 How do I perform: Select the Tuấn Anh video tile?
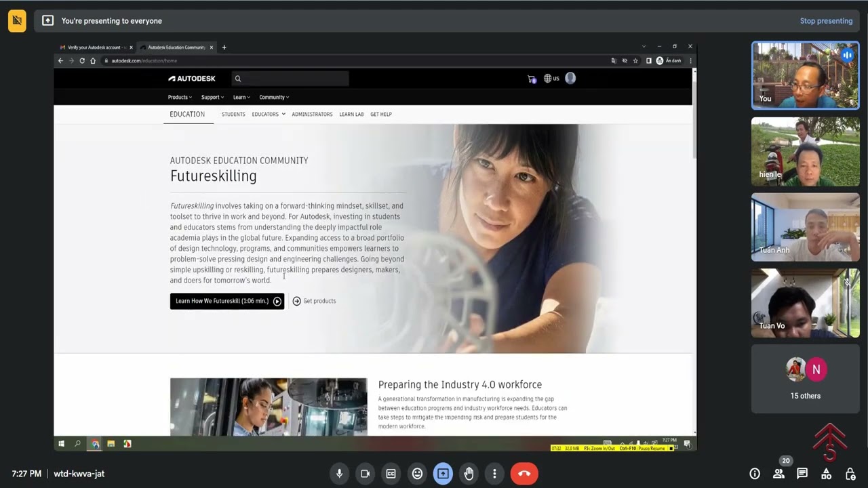(805, 228)
